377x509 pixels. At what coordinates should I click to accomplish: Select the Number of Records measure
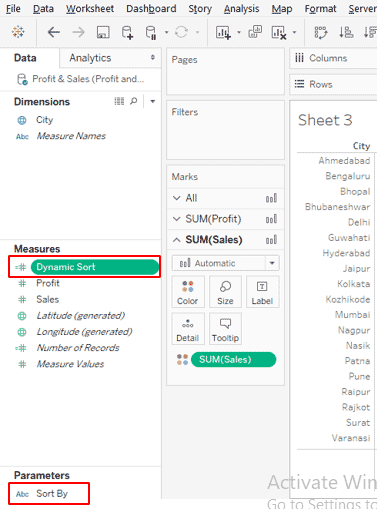78,348
